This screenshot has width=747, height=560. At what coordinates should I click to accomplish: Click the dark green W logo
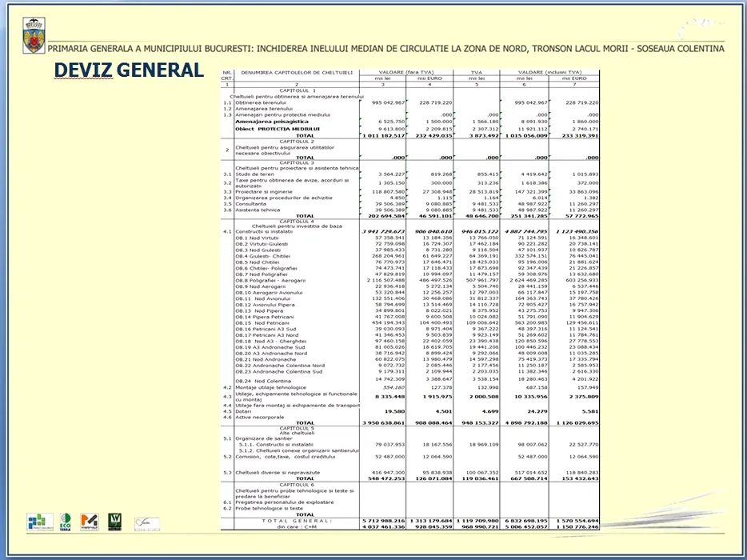114,522
